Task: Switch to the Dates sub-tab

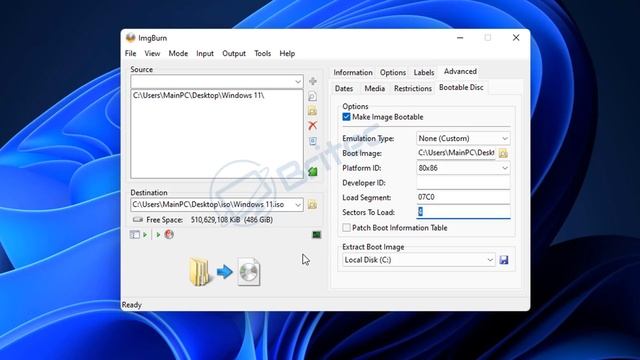Action: (x=344, y=89)
